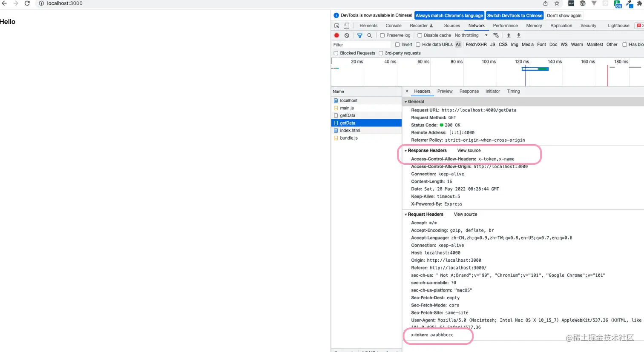Click Switch DevTools to Chinese

[515, 16]
